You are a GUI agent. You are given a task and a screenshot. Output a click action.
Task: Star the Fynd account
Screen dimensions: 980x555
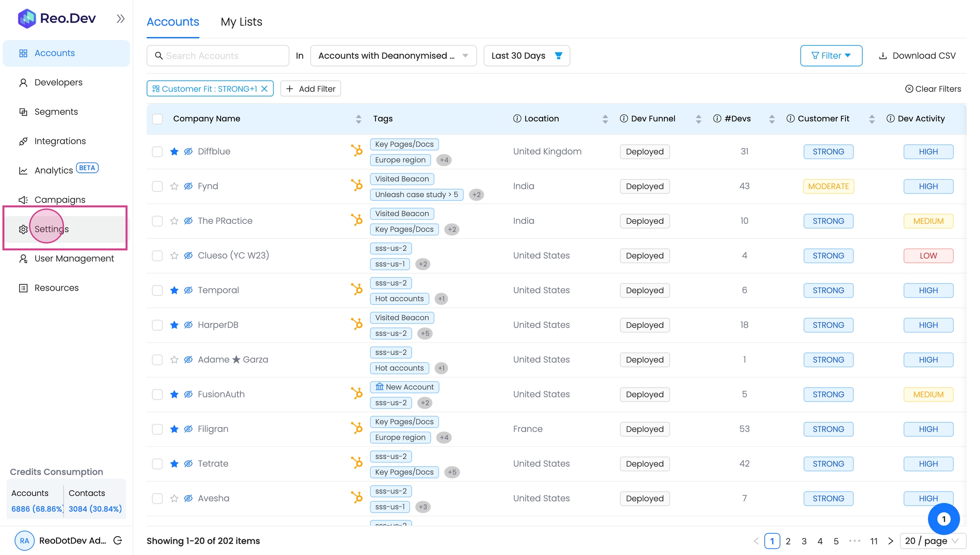(x=174, y=186)
